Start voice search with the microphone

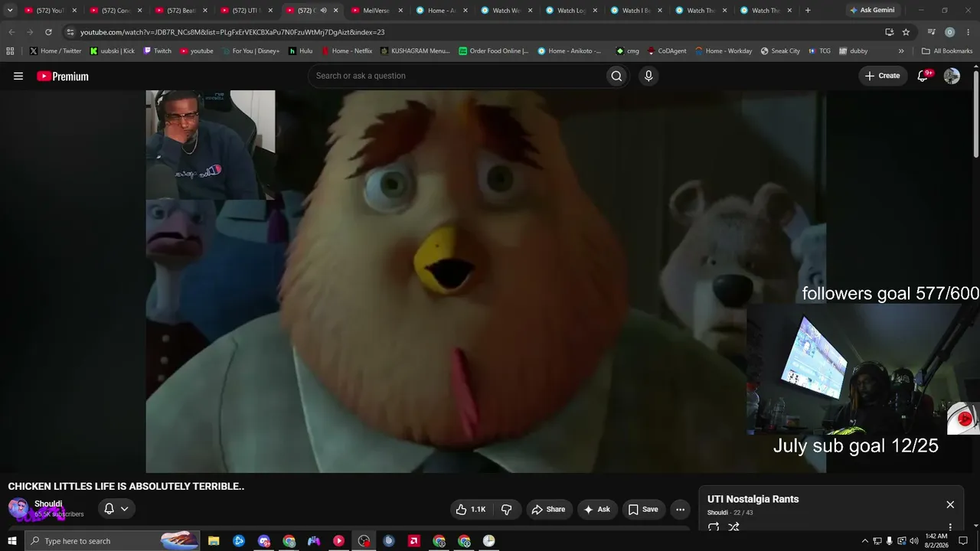point(648,76)
